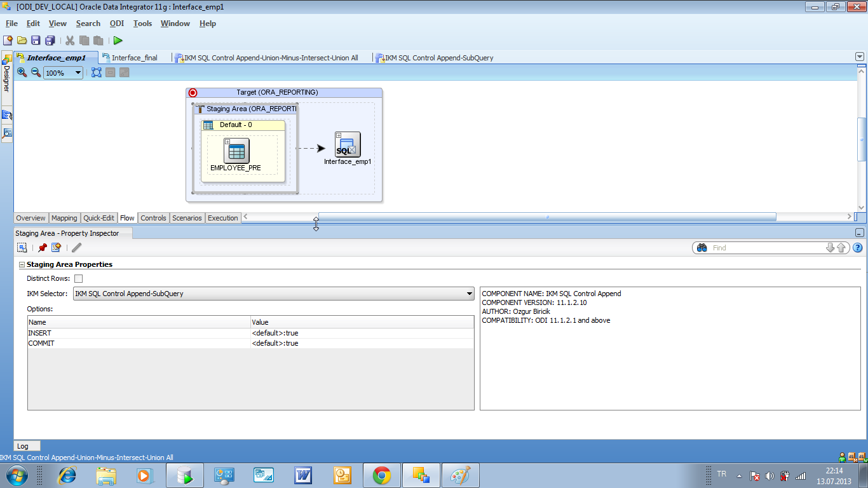Click the Cut scissors icon
The width and height of the screenshot is (868, 488).
70,40
